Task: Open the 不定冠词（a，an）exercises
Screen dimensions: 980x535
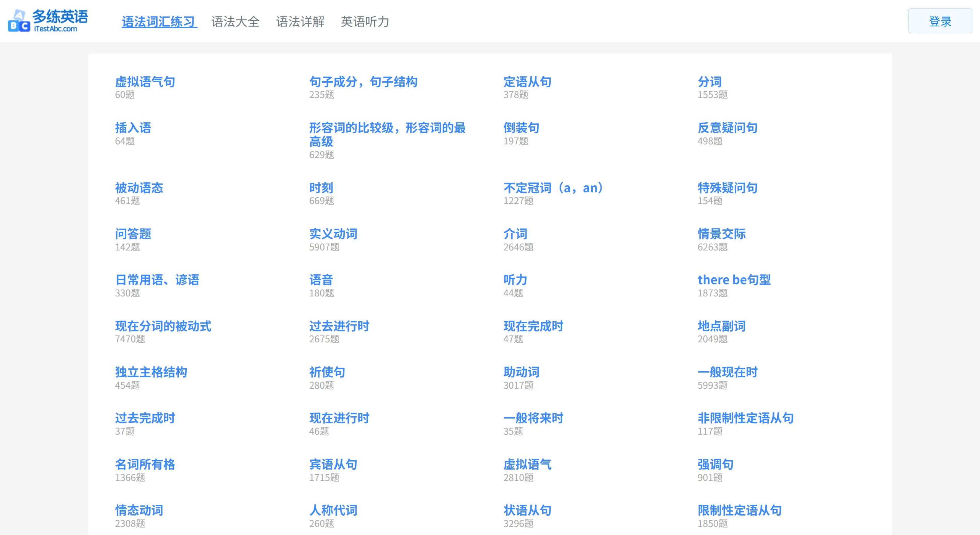Action: tap(554, 188)
